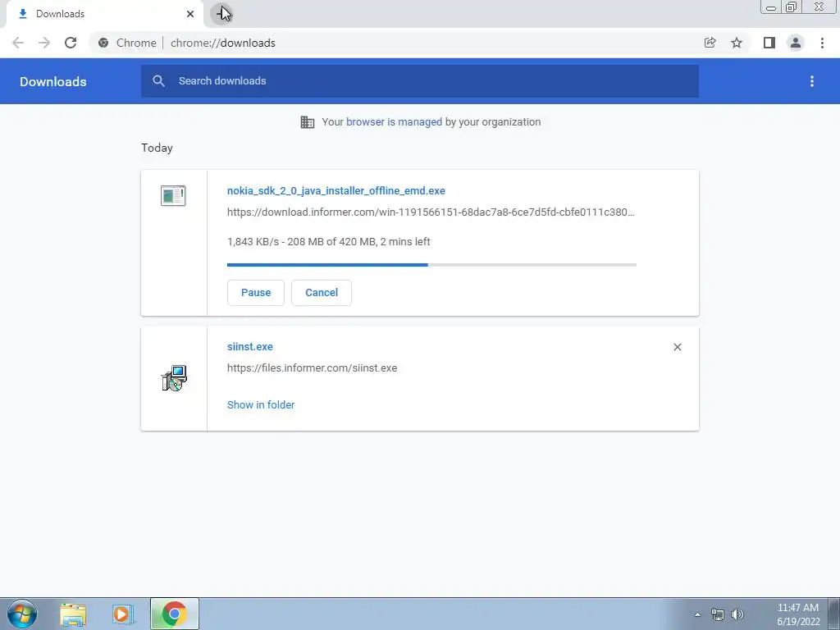Open the 'browser is managed' link
840x630 pixels.
(x=394, y=122)
